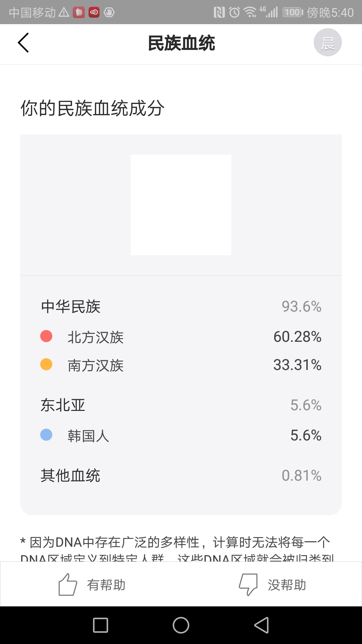Select the orange 南方汉族 color dot

pyautogui.click(x=46, y=364)
